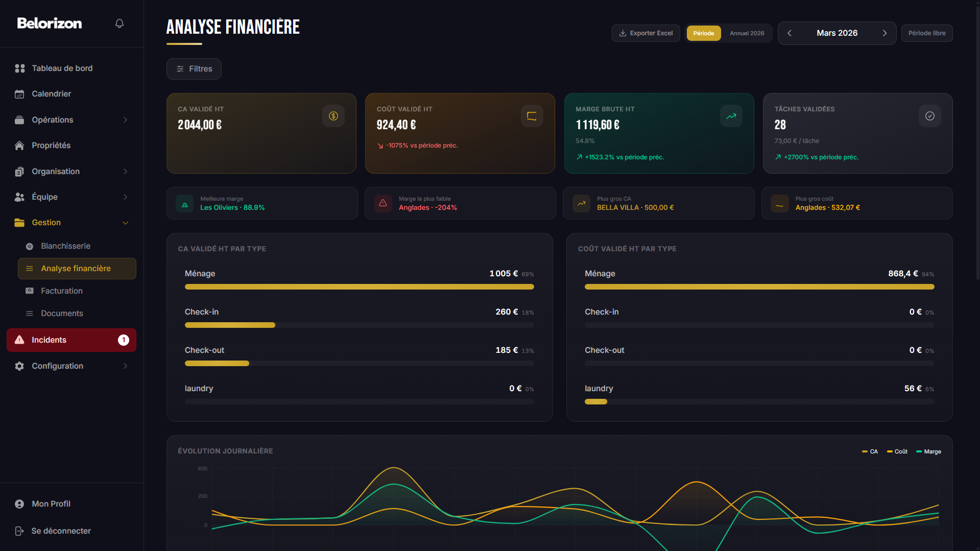Go to next month after Mars 2026
Viewport: 980px width, 551px height.
point(885,33)
